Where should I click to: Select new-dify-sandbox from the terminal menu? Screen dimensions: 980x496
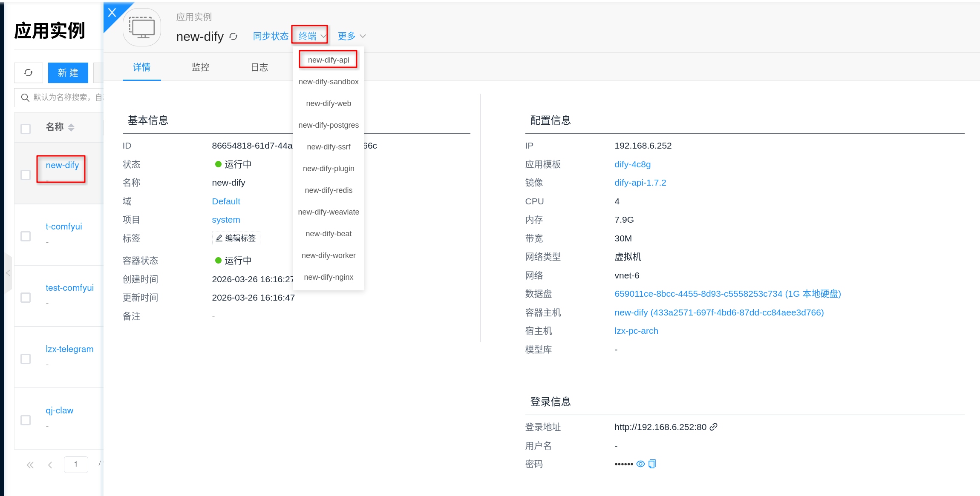click(x=329, y=82)
